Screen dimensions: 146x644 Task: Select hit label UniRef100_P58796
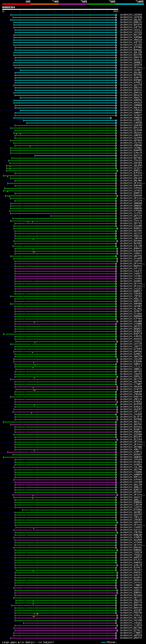point(131,613)
